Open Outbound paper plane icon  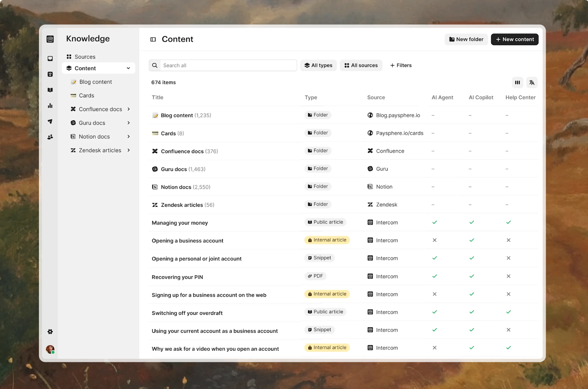50,121
